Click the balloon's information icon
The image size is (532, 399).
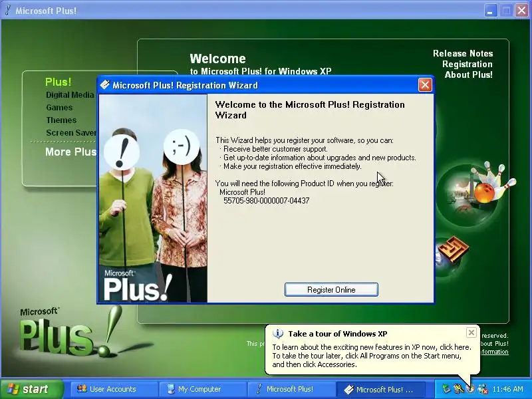click(278, 334)
